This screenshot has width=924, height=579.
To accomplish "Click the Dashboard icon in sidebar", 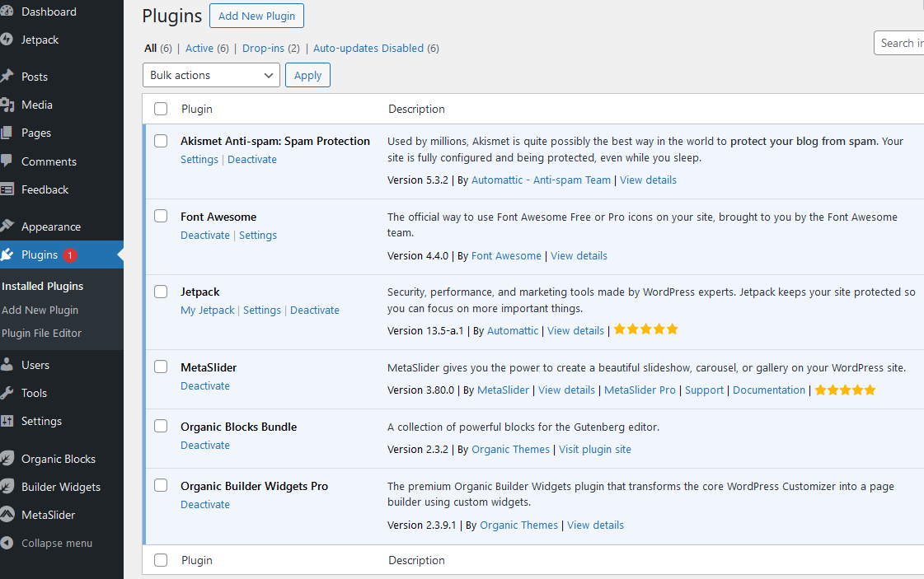I will tap(7, 12).
